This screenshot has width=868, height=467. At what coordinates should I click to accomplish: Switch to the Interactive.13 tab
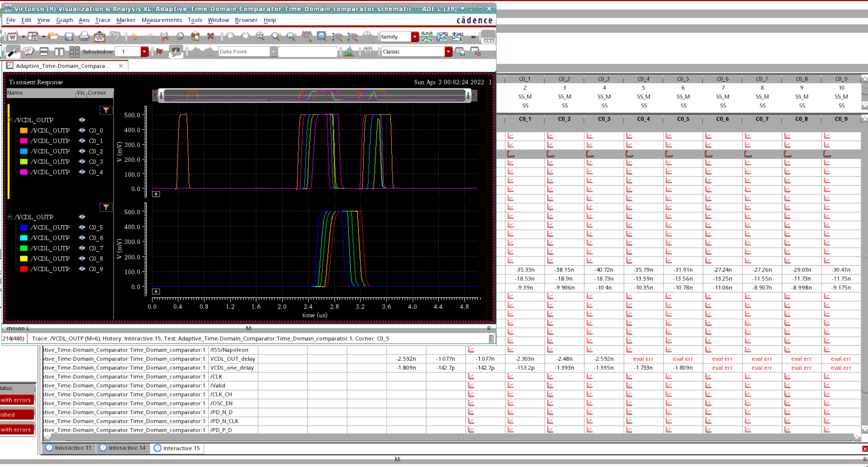[x=68, y=448]
